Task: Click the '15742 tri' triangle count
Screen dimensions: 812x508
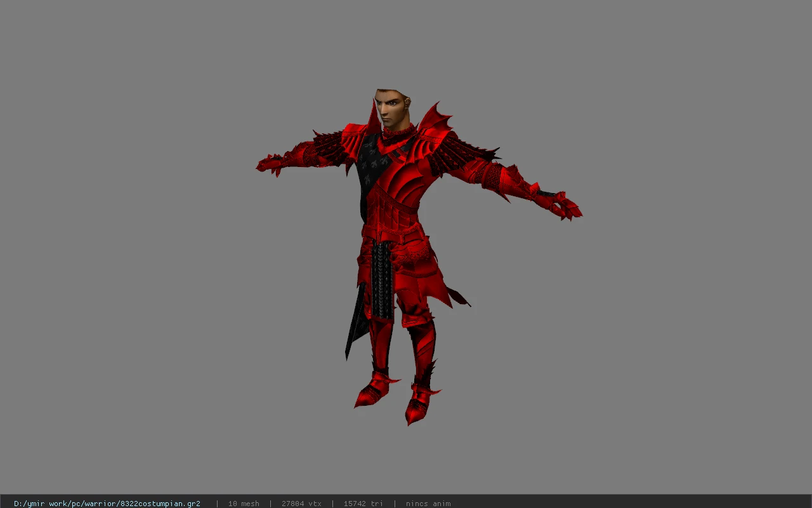Action: coord(363,504)
